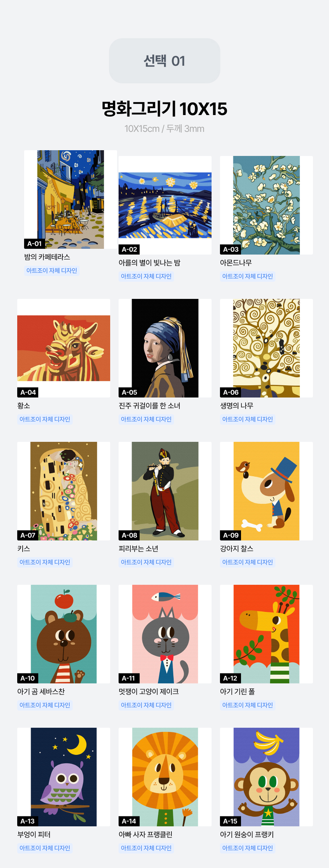Viewport: 329px width, 868px height.
Task: Choose the gray cat 제이크 illustration
Action: coord(165,634)
